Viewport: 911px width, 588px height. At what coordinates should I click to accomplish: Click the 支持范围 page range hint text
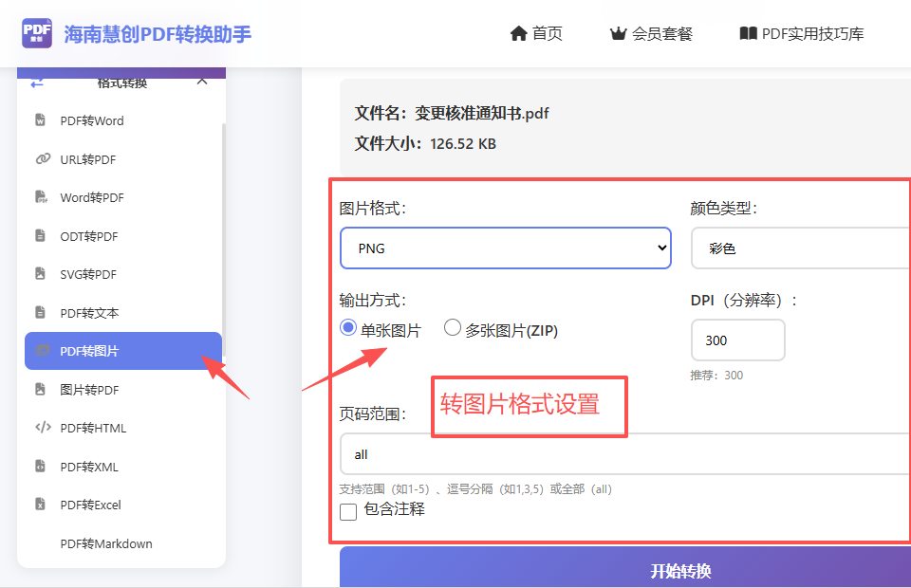pos(475,488)
